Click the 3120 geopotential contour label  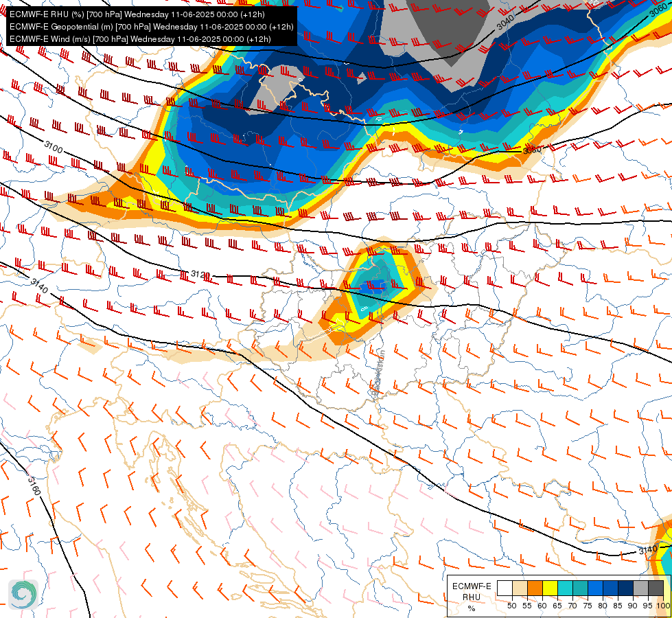click(200, 274)
